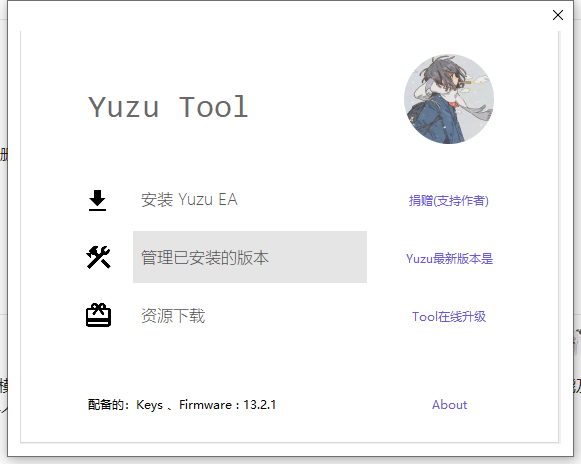581x464 pixels.
Task: Click the EA text in install option
Action: click(x=228, y=199)
